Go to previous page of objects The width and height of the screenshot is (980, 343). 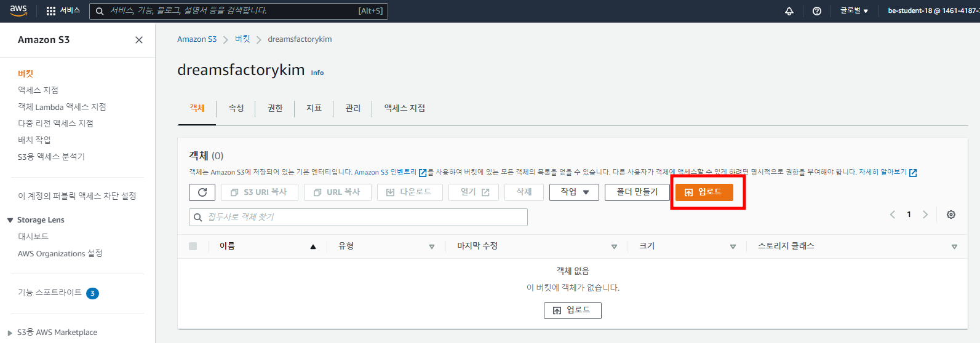(x=893, y=215)
